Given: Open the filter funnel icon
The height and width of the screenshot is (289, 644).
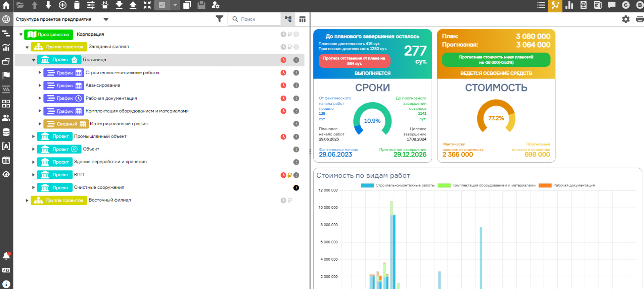Looking at the screenshot, I should point(219,19).
